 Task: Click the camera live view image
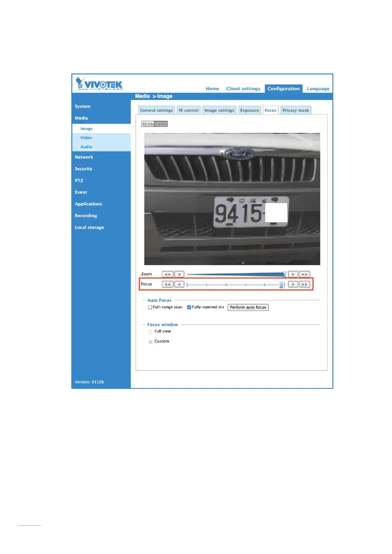pos(232,199)
